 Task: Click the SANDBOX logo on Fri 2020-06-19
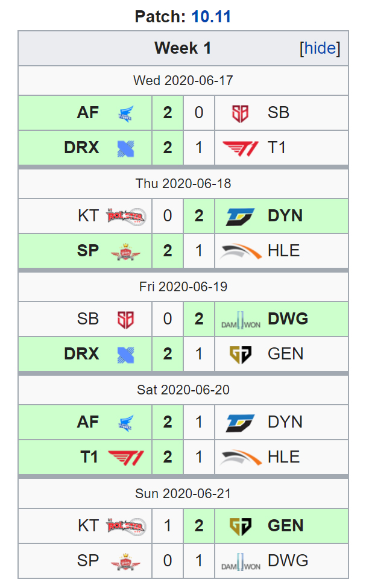[x=125, y=320]
